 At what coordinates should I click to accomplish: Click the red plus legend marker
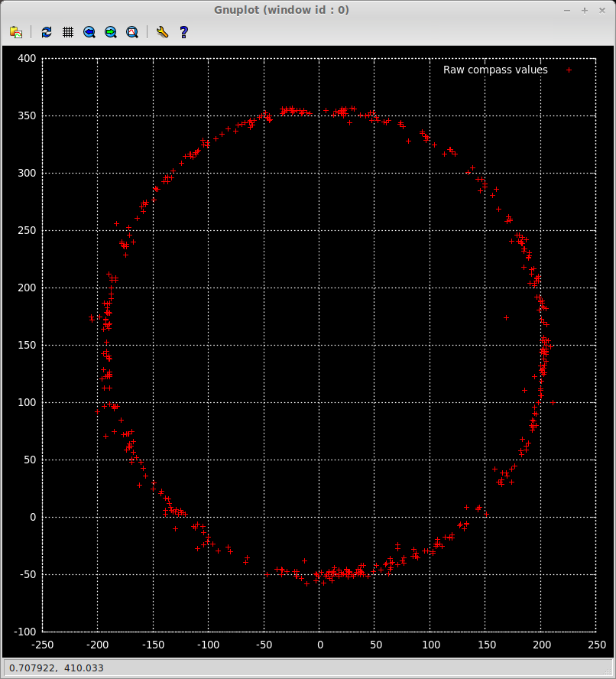(569, 70)
